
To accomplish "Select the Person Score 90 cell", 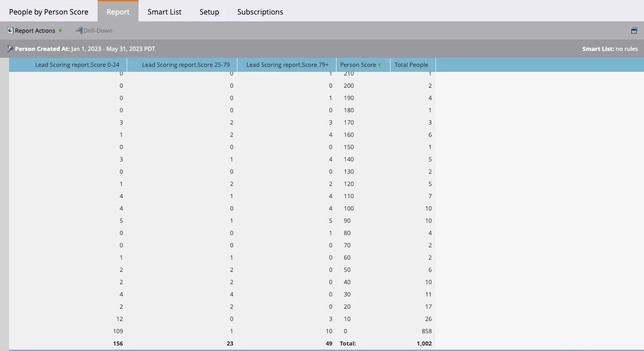I will 363,221.
